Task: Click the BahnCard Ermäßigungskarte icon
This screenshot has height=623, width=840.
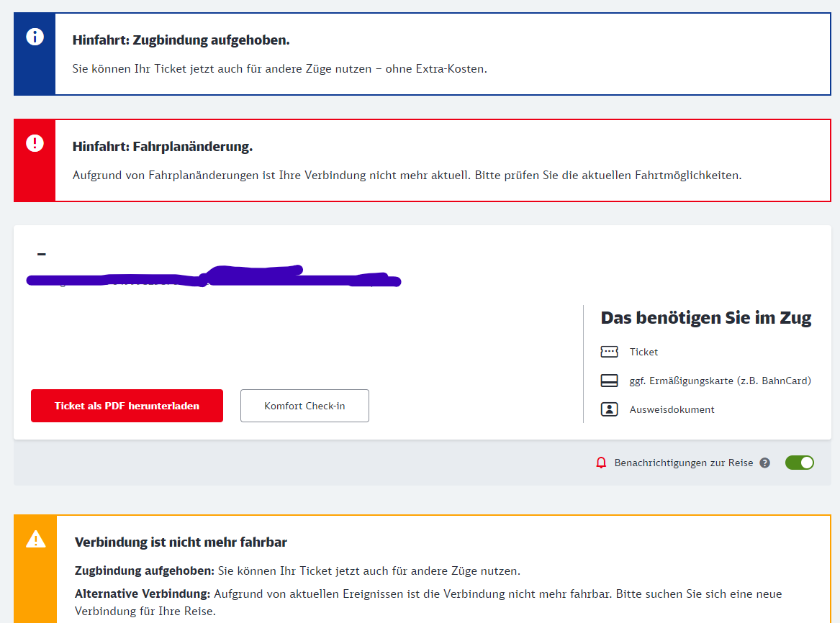Action: 608,381
